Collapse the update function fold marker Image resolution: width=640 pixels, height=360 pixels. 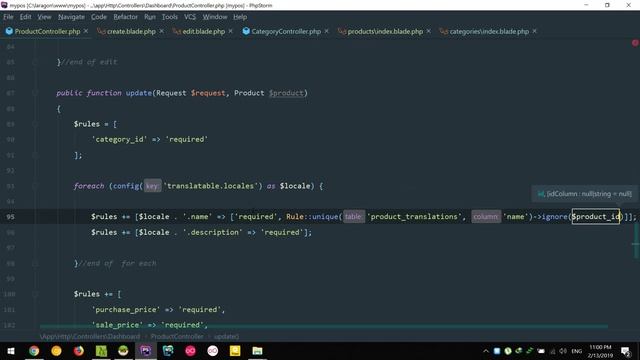35,93
